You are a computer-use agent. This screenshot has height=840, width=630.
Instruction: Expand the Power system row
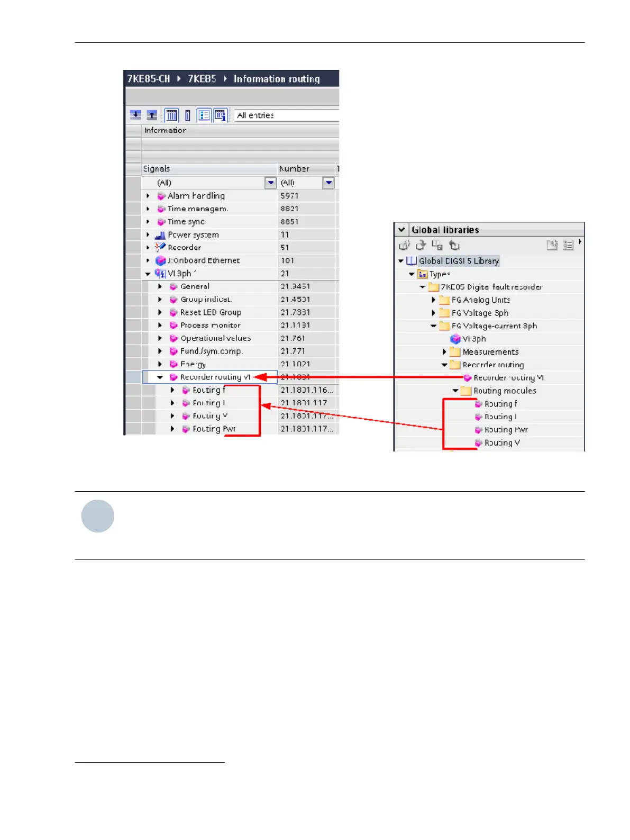pos(148,234)
